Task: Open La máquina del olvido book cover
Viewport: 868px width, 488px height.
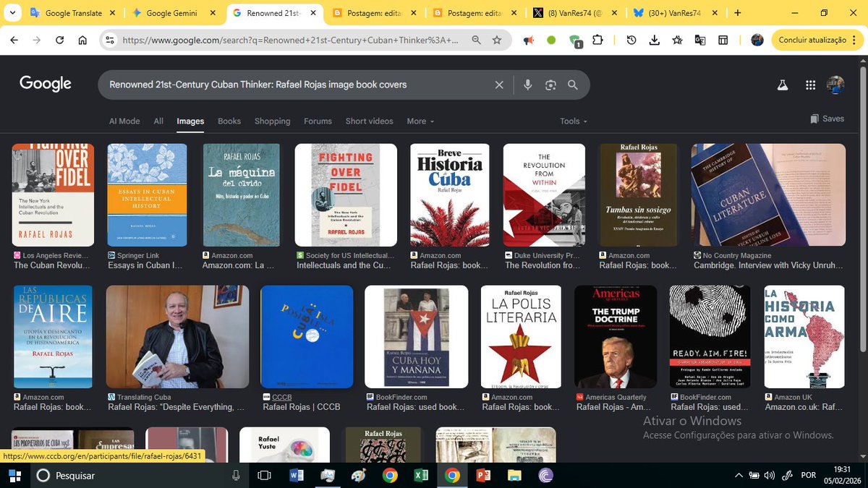Action: (241, 195)
